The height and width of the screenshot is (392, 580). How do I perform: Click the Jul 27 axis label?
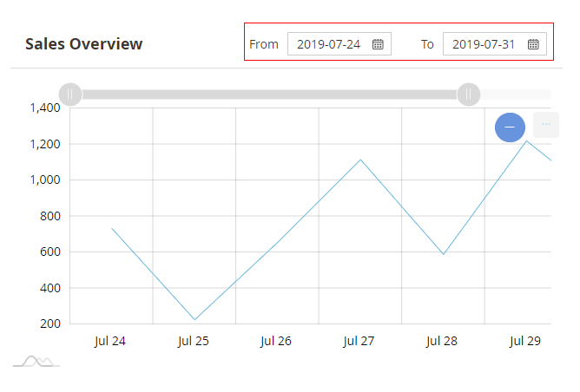click(359, 341)
